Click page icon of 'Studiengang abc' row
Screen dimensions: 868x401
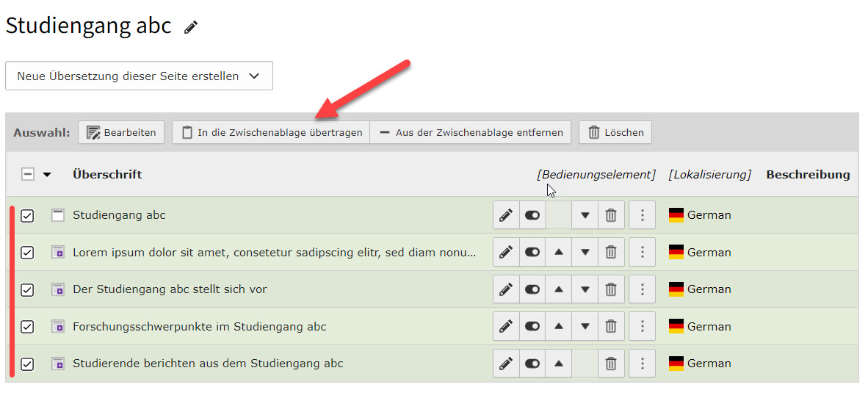coord(57,215)
